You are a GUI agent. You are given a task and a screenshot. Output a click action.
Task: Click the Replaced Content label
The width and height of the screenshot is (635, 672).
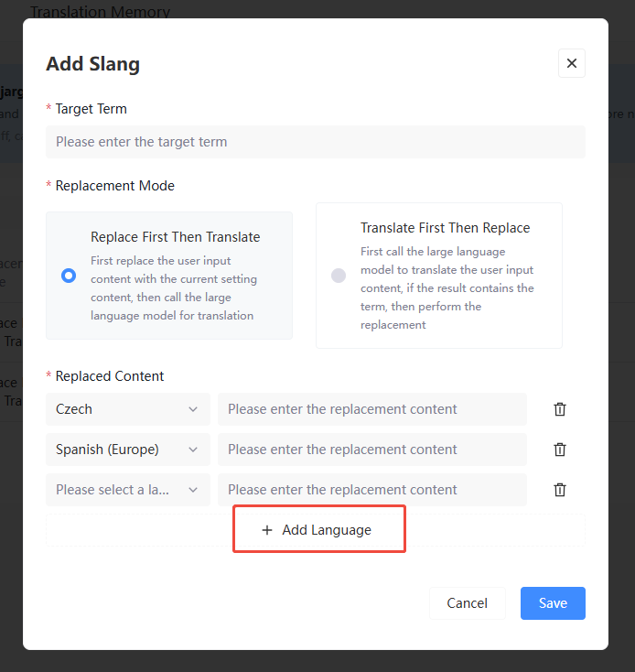pos(110,376)
